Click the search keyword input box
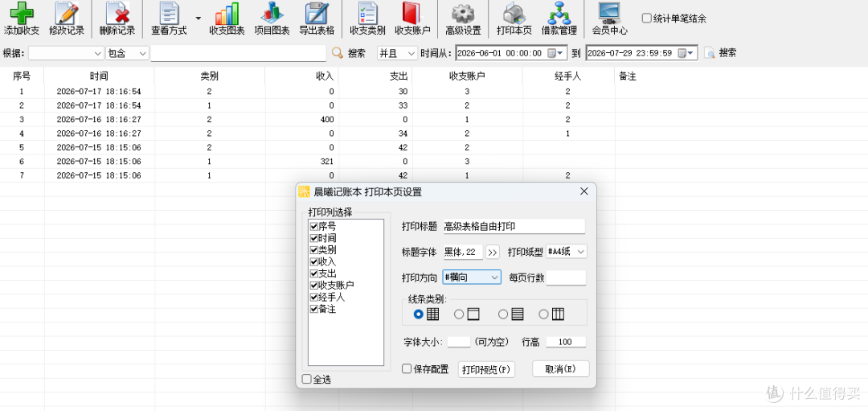 click(238, 53)
